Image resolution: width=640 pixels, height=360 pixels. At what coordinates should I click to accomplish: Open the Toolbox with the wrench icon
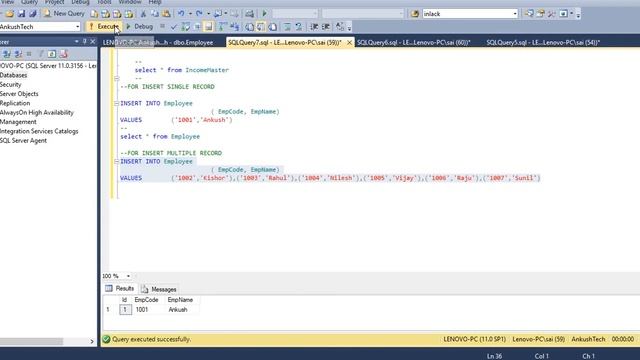(x=551, y=14)
